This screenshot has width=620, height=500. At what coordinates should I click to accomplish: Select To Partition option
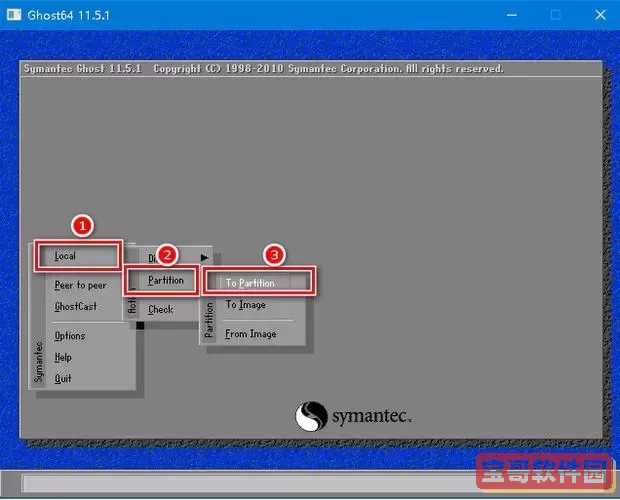click(x=259, y=283)
